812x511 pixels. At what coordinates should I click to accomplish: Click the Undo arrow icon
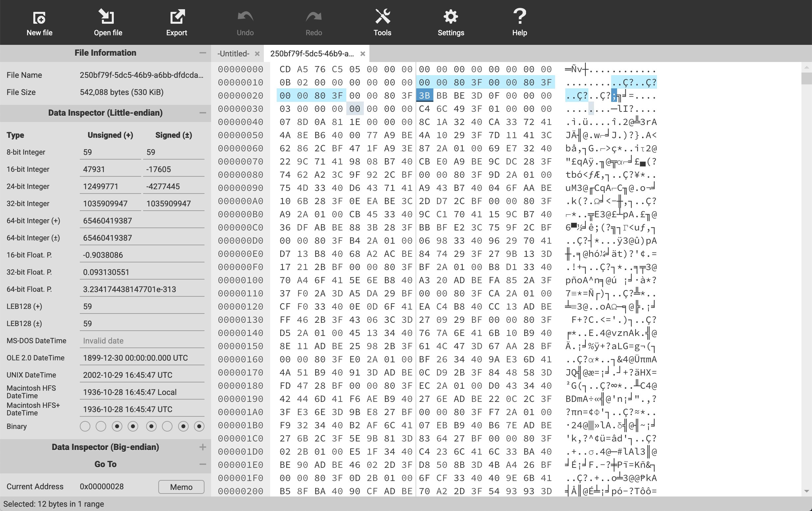coord(245,16)
